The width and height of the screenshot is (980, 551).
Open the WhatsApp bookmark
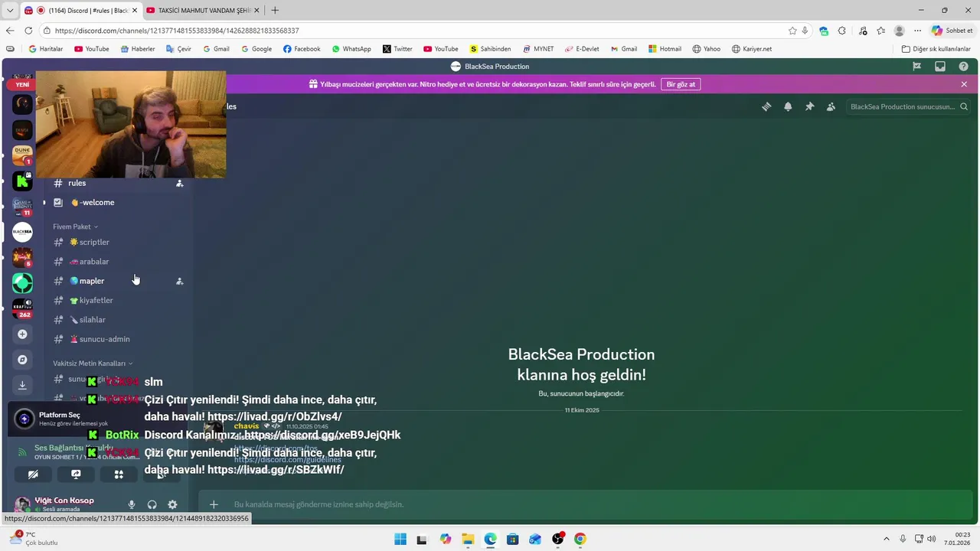(x=351, y=49)
